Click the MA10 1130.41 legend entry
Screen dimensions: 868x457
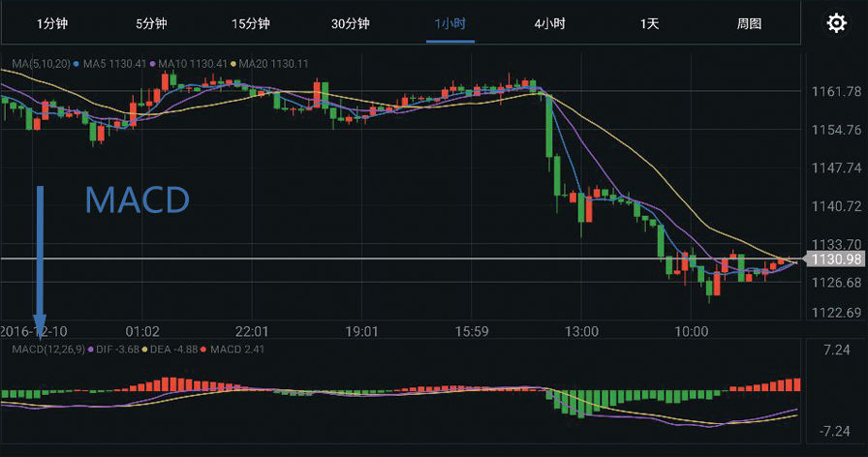[194, 65]
